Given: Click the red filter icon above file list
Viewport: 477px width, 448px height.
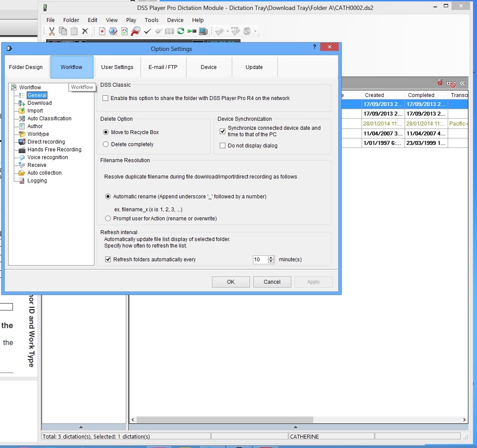Looking at the screenshot, I should pos(440,83).
